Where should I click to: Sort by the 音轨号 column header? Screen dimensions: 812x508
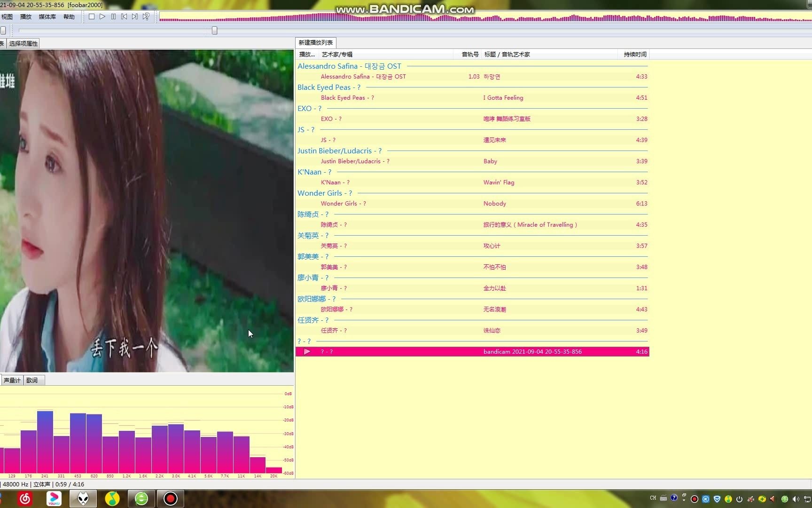pos(467,55)
